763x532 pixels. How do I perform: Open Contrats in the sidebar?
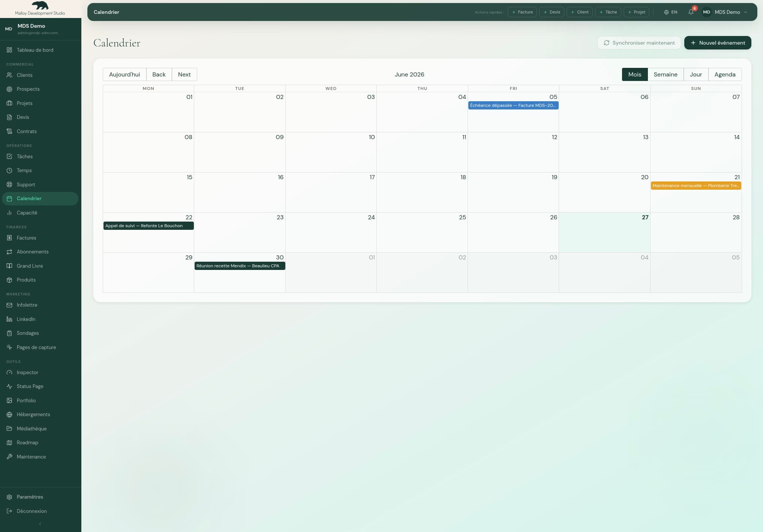[40, 131]
